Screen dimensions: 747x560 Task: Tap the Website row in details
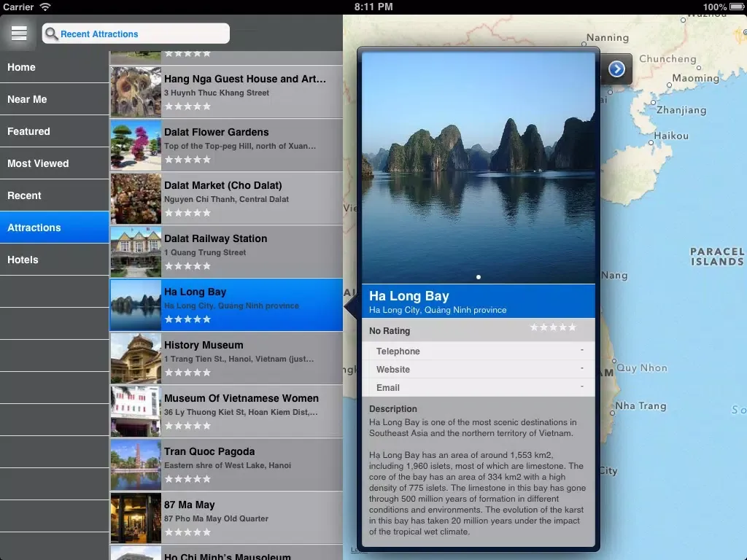(x=479, y=369)
